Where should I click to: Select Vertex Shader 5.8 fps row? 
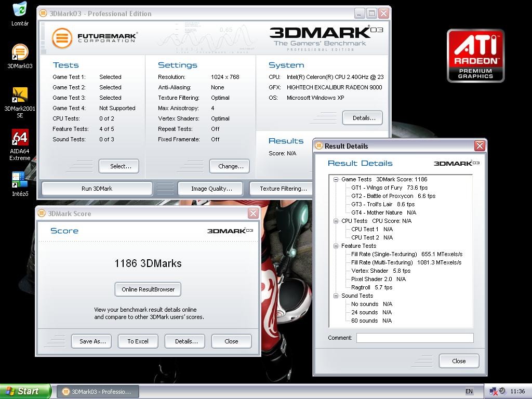click(x=381, y=271)
